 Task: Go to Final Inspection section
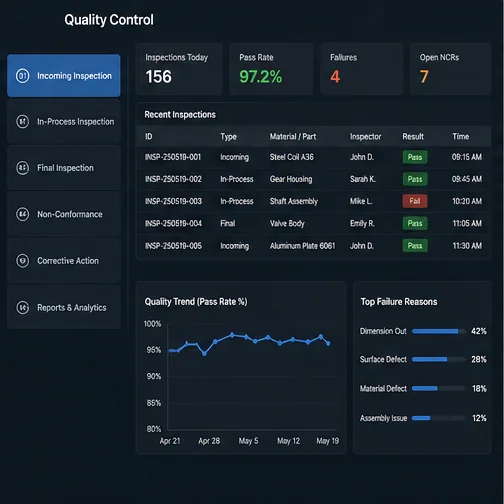tap(64, 168)
